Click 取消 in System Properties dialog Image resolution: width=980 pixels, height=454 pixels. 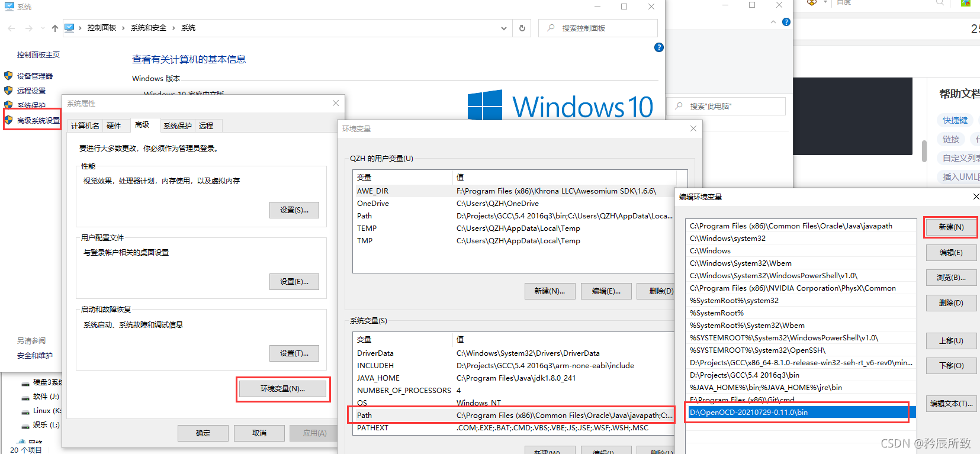tap(259, 433)
